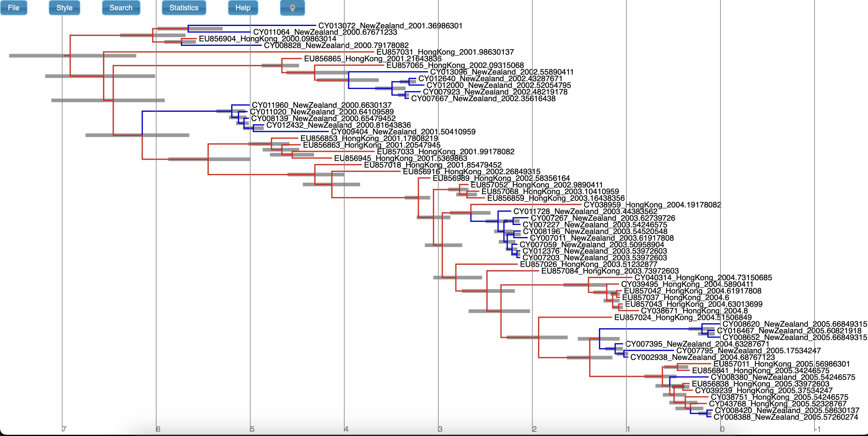This screenshot has height=436, width=868.
Task: Select tip label CY008620_NewZealand_2005.66849315
Action: 795,324
